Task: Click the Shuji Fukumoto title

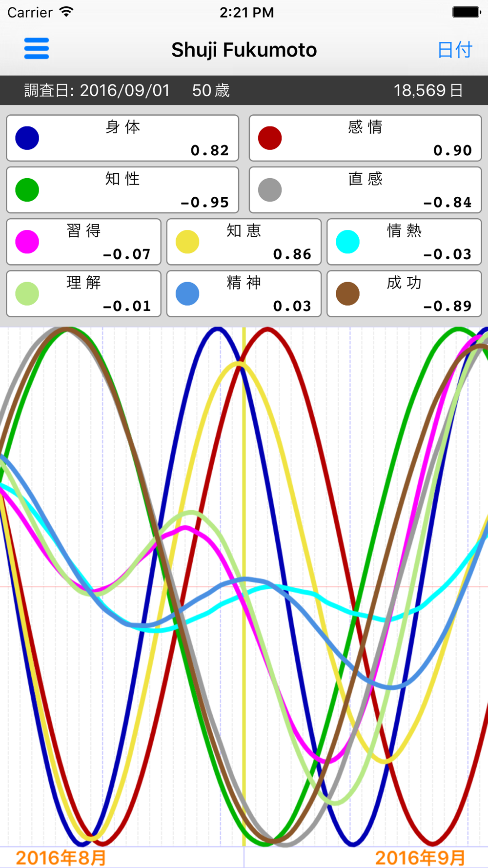Action: tap(244, 50)
